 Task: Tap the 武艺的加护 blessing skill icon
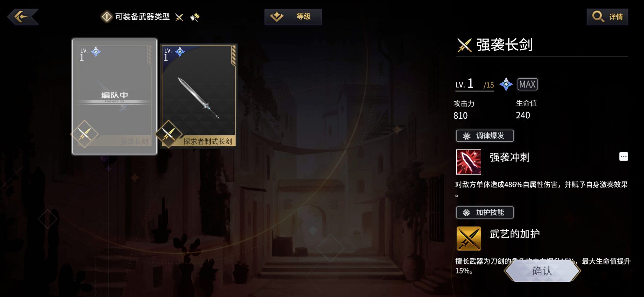click(x=469, y=239)
